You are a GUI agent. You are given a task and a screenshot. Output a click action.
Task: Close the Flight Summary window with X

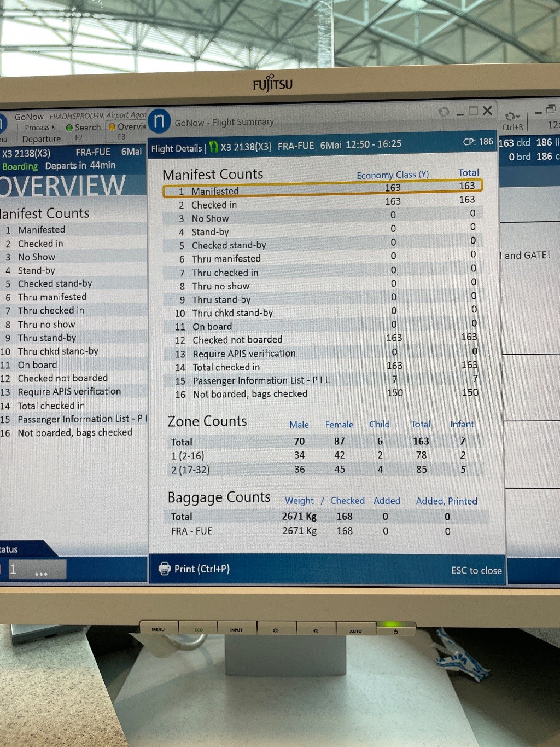tap(487, 111)
